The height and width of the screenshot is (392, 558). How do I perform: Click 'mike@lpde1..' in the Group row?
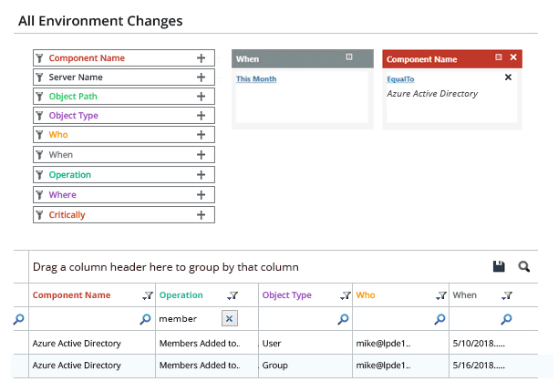click(x=383, y=366)
